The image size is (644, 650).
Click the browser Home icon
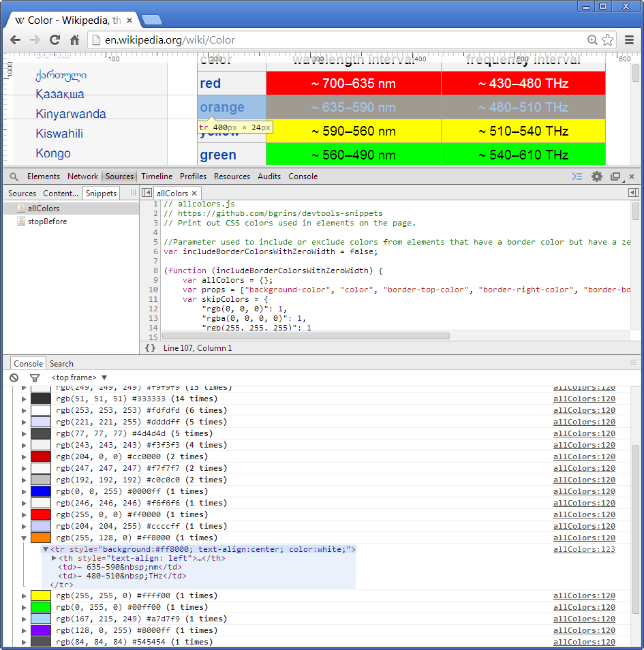click(x=75, y=40)
